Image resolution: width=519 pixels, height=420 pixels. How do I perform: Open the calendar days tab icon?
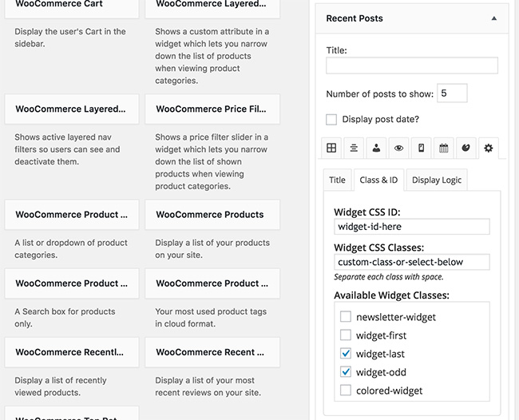pyautogui.click(x=443, y=148)
